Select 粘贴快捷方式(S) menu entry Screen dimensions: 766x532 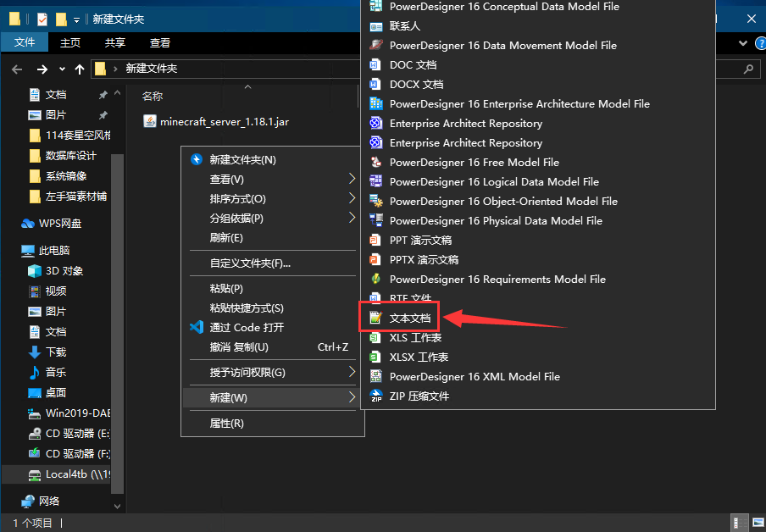coord(273,308)
